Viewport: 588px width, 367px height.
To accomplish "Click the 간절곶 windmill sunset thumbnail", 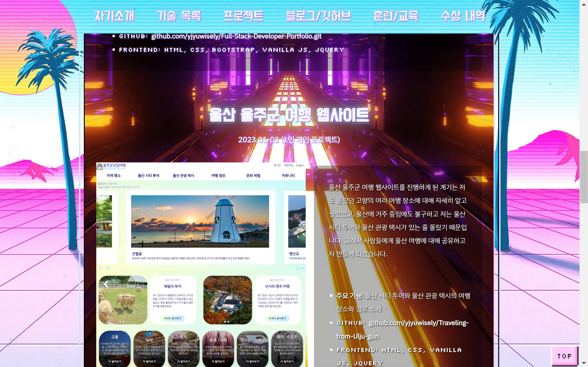I will click(200, 221).
